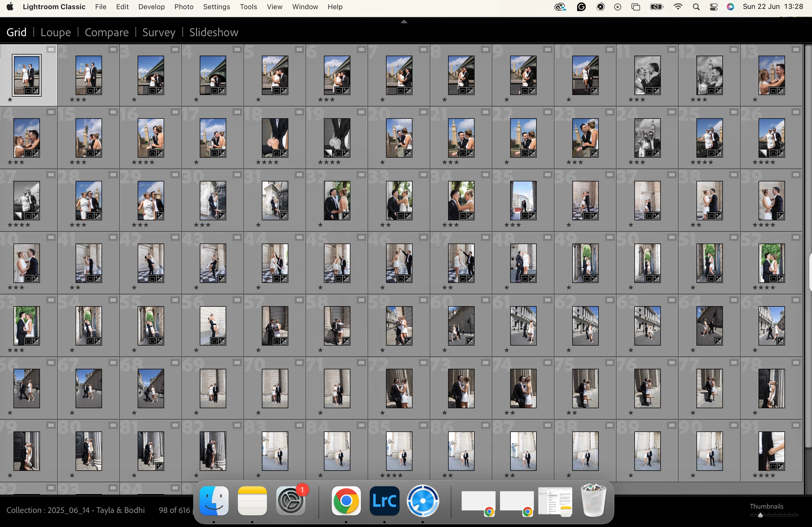Image resolution: width=812 pixels, height=527 pixels.
Task: Click the develop adjustments badge on photo 16
Action: pyautogui.click(x=160, y=153)
